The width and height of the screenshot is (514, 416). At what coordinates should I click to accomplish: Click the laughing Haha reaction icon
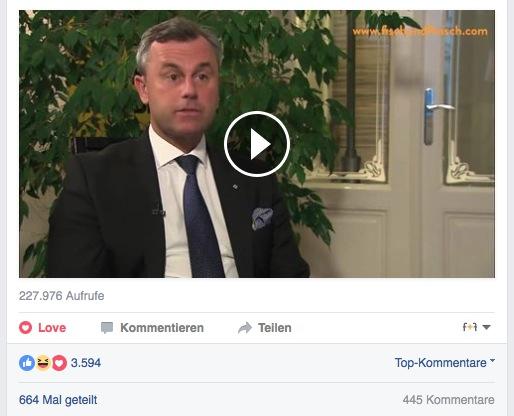pyautogui.click(x=43, y=363)
